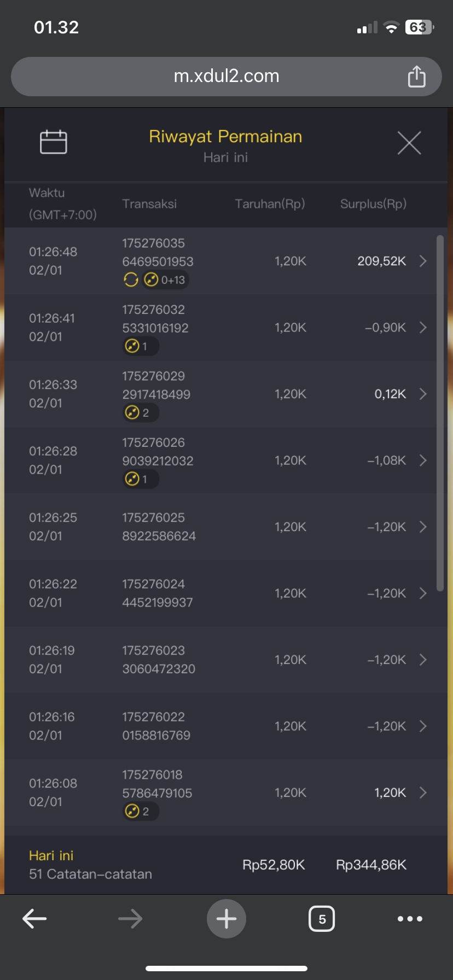Open transaction 175276024 4452199937 row
This screenshot has width=453, height=980.
(x=158, y=593)
